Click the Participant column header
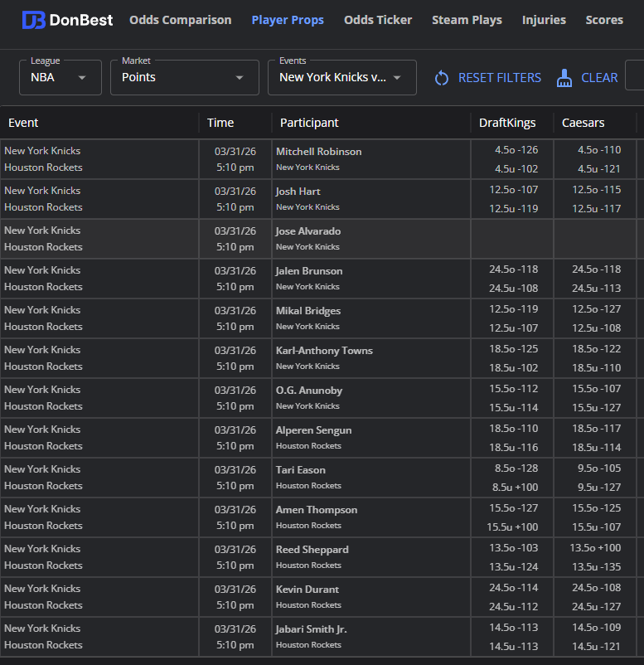This screenshot has width=644, height=665. click(309, 123)
